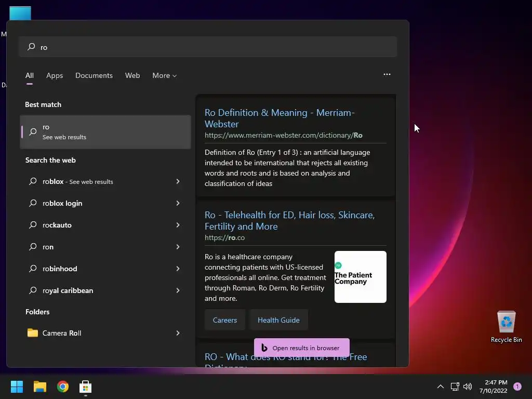
Task: Click the magnifier icon beside roblox
Action: [33, 181]
